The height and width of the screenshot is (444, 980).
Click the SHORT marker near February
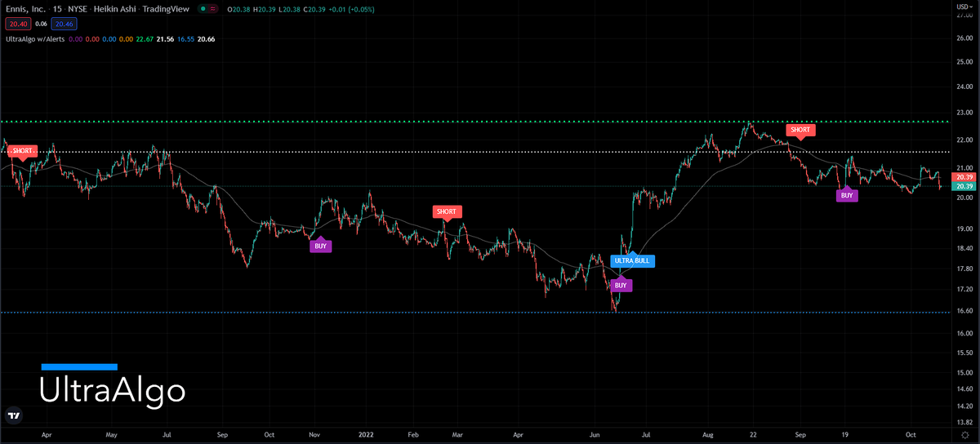pos(446,212)
